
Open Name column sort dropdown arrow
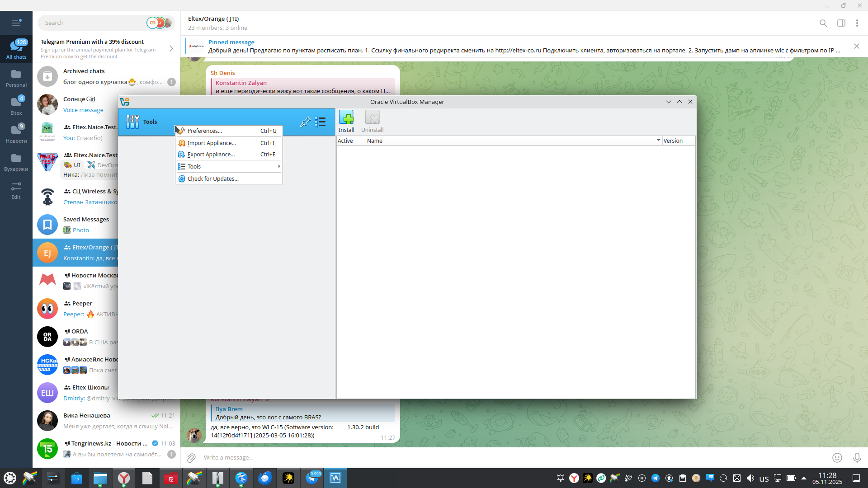pos(658,141)
